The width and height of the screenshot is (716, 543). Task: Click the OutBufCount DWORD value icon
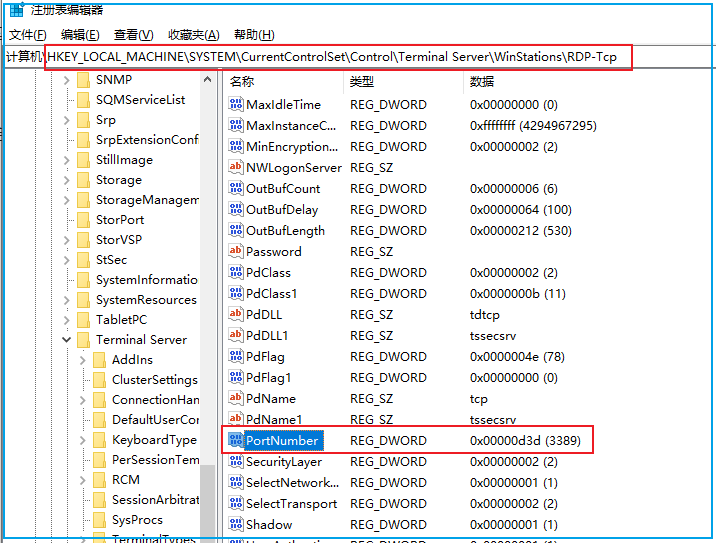[236, 188]
